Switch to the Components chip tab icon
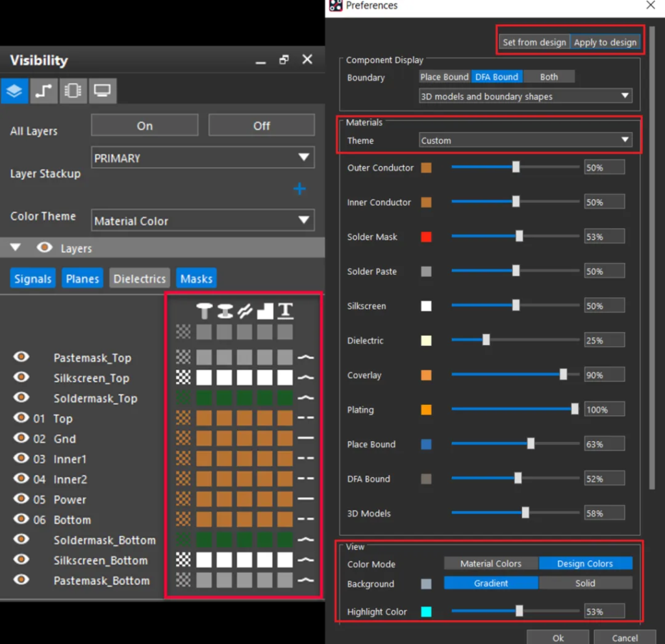This screenshot has width=665, height=644. pos(73,91)
